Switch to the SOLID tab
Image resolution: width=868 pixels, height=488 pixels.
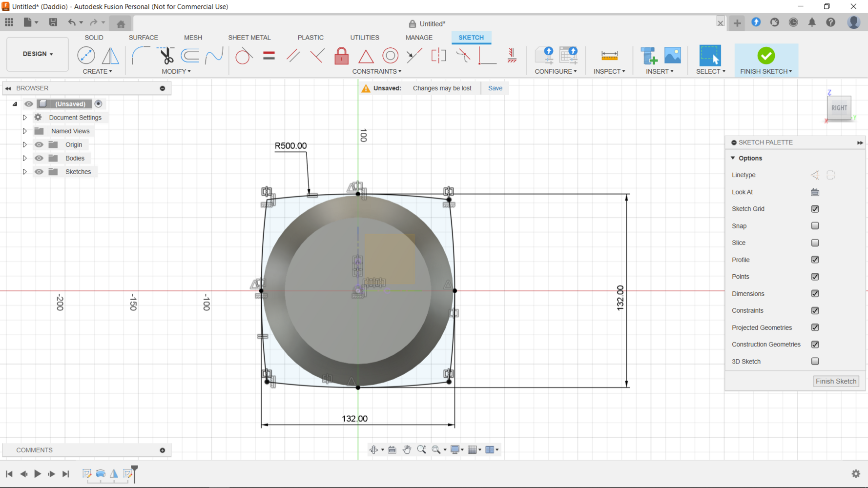click(94, 38)
